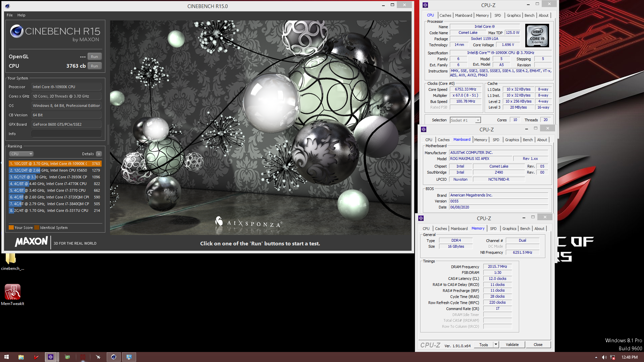Click the airplane taskbar icon

click(98, 357)
